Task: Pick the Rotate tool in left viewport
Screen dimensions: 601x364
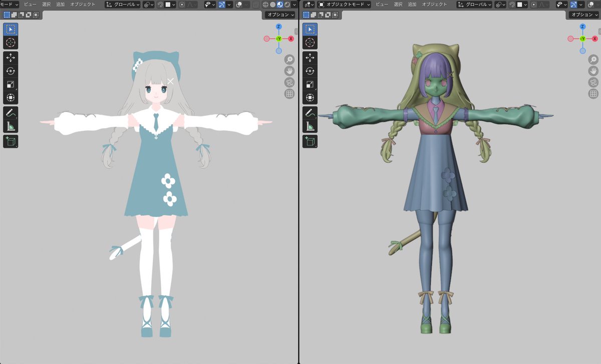Action: coord(11,71)
